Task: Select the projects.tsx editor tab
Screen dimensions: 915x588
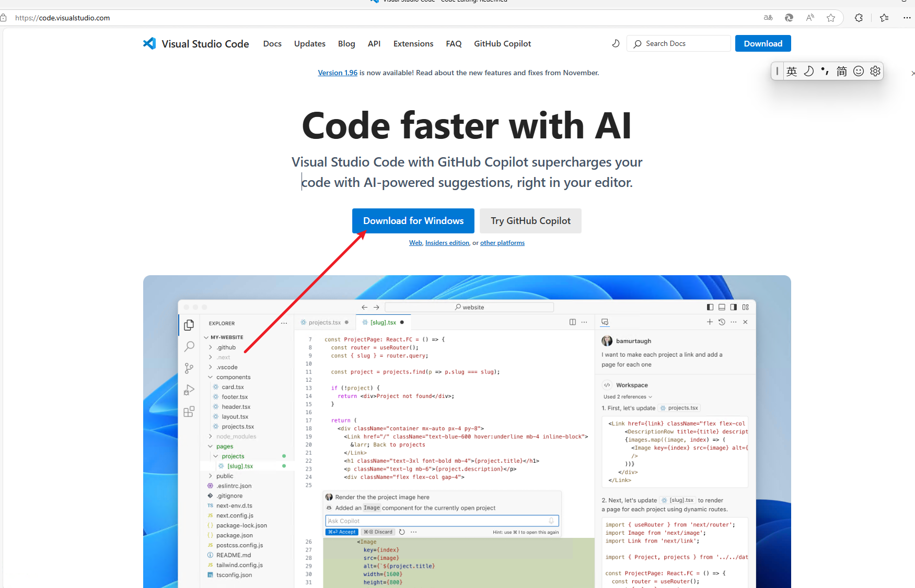Action: (325, 323)
